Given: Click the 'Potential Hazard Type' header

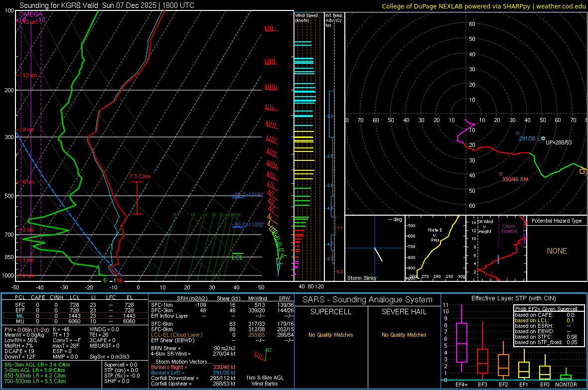Looking at the screenshot, I should point(557,221).
